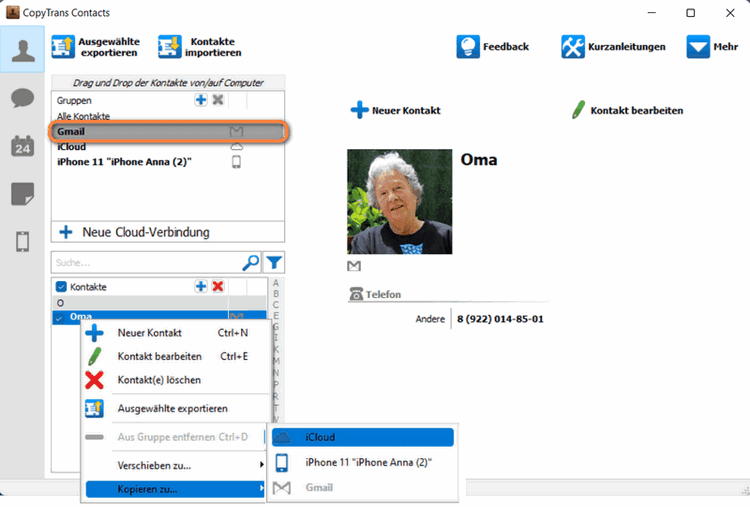Click Gmail icon below Oma's photo
The image size is (750, 507).
[x=354, y=266]
